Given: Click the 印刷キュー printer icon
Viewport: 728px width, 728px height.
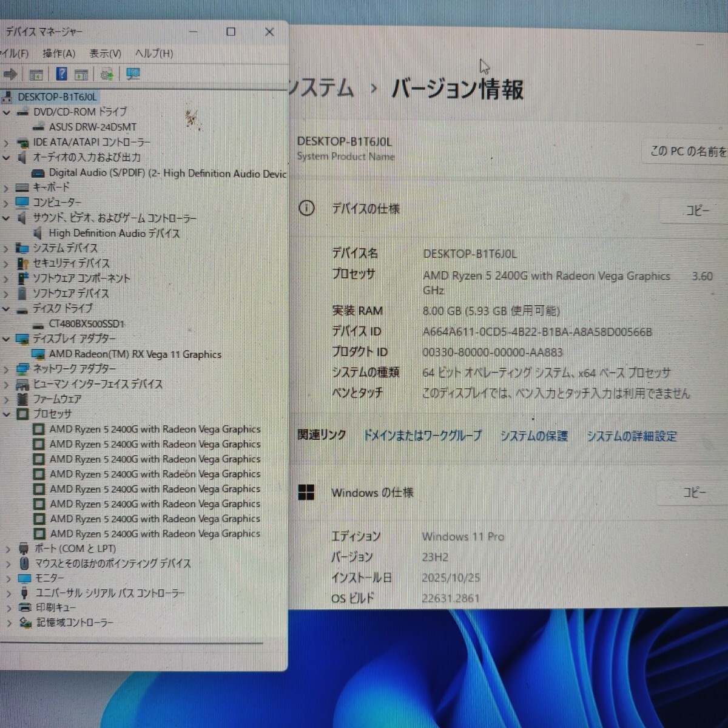Looking at the screenshot, I should 25,607.
